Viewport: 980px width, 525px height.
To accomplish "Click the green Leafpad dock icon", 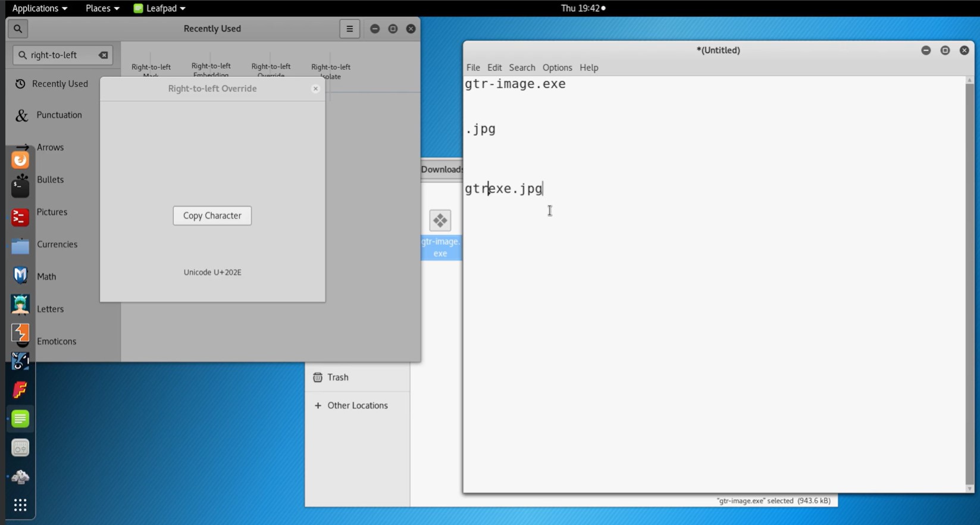I will [x=20, y=419].
